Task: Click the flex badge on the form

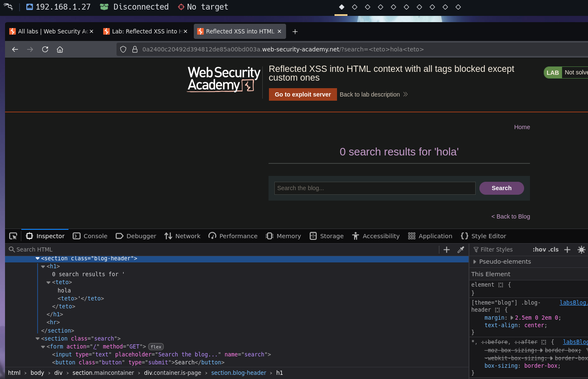Action: (x=156, y=347)
